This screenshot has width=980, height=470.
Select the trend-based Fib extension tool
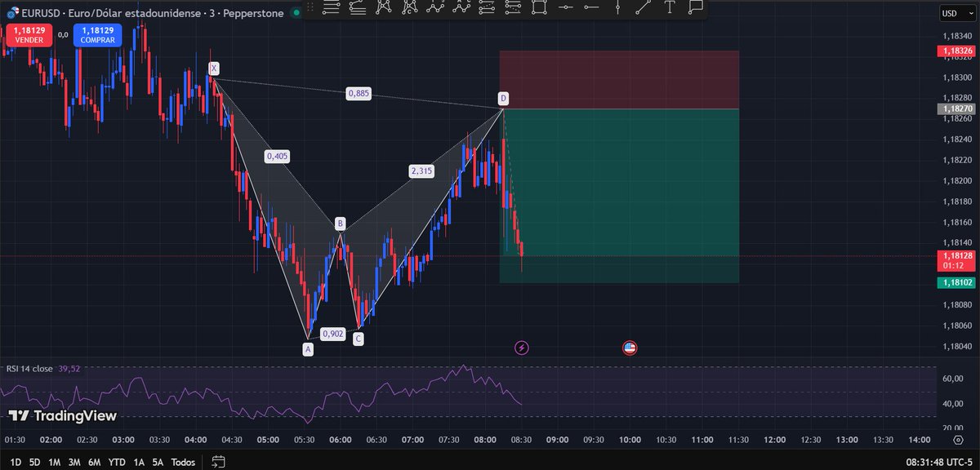358,7
